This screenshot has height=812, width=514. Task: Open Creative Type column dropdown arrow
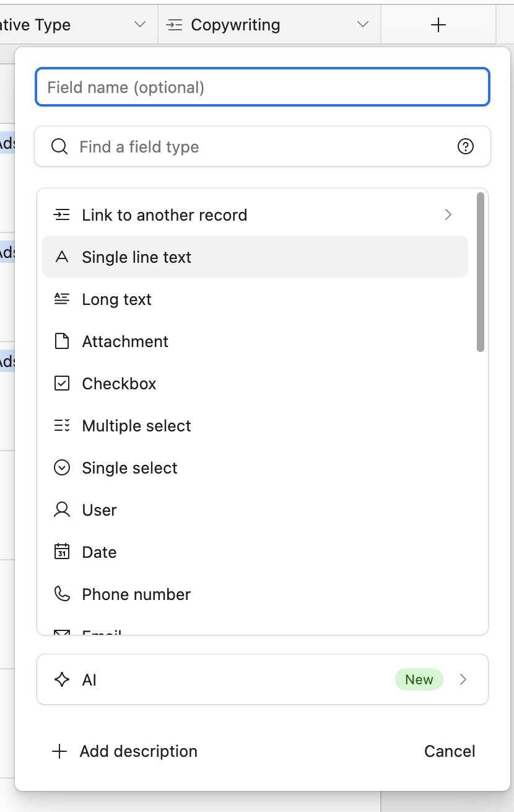(140, 25)
